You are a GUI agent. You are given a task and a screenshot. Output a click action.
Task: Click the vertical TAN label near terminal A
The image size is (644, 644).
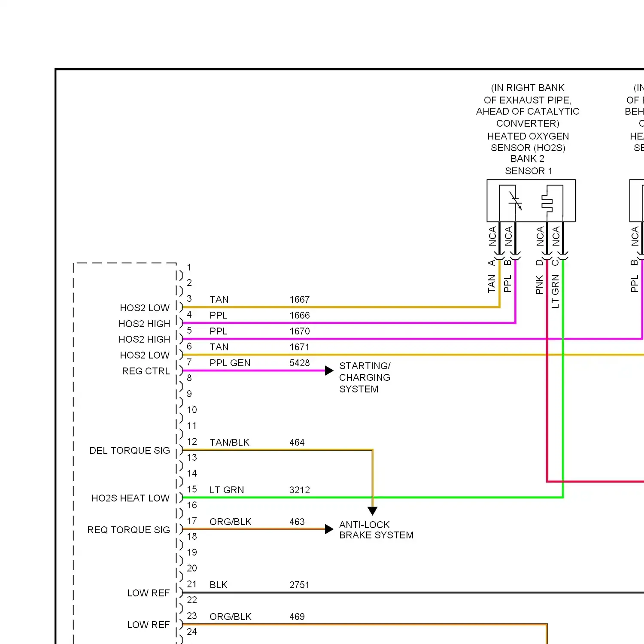click(x=492, y=284)
